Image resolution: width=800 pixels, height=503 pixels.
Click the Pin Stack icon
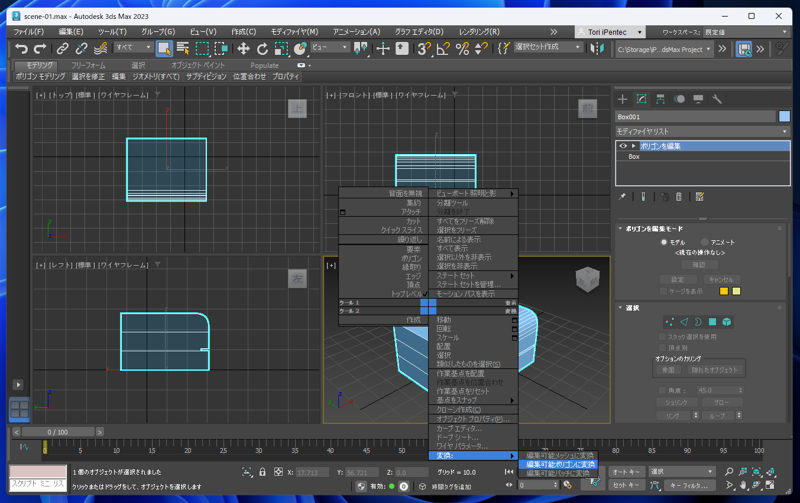pyautogui.click(x=622, y=196)
